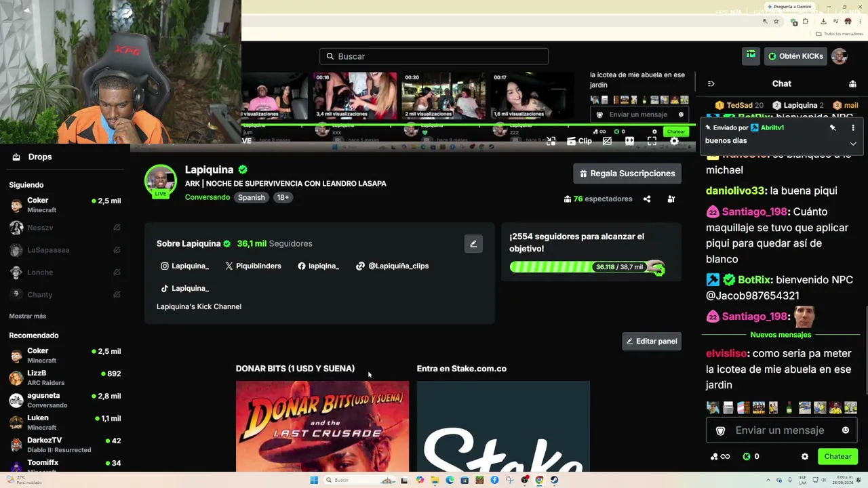Image resolution: width=868 pixels, height=488 pixels.
Task: Open offline channel Lonche
Action: pos(65,272)
